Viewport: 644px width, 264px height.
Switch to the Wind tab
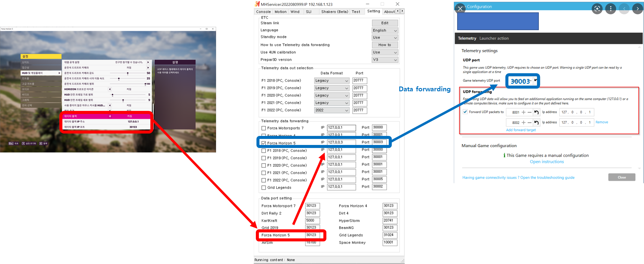[x=295, y=12]
